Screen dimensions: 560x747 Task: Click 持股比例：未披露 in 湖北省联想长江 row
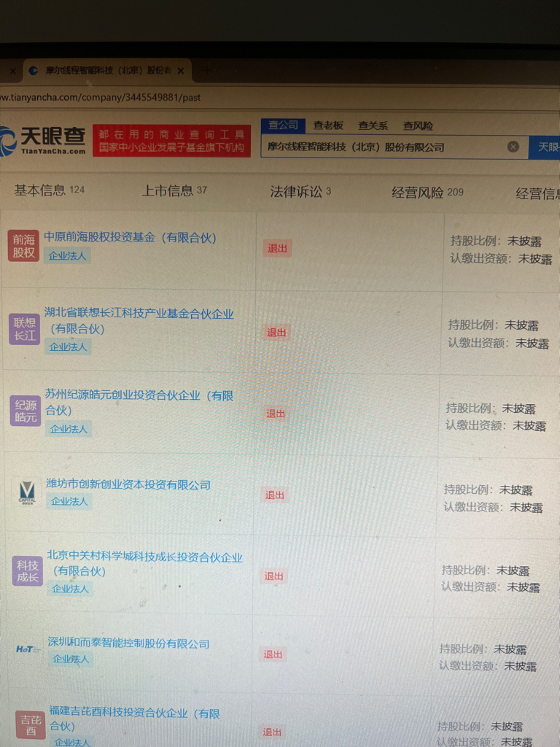click(x=494, y=325)
